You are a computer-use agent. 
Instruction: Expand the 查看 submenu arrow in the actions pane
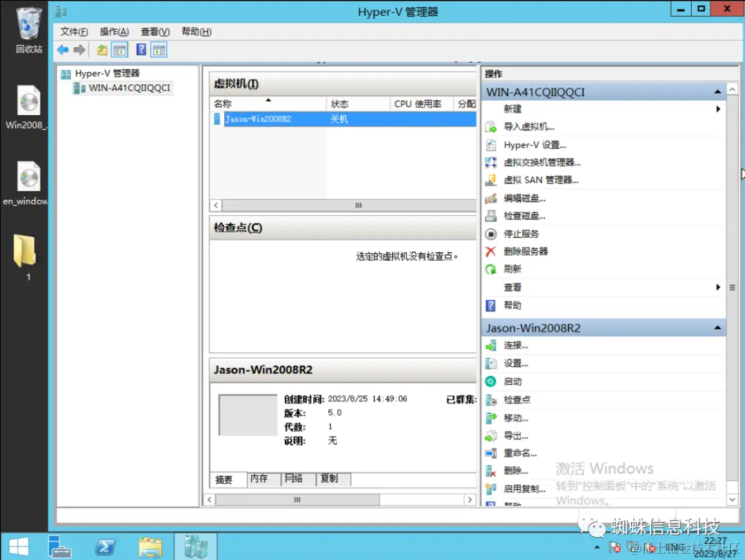click(718, 288)
